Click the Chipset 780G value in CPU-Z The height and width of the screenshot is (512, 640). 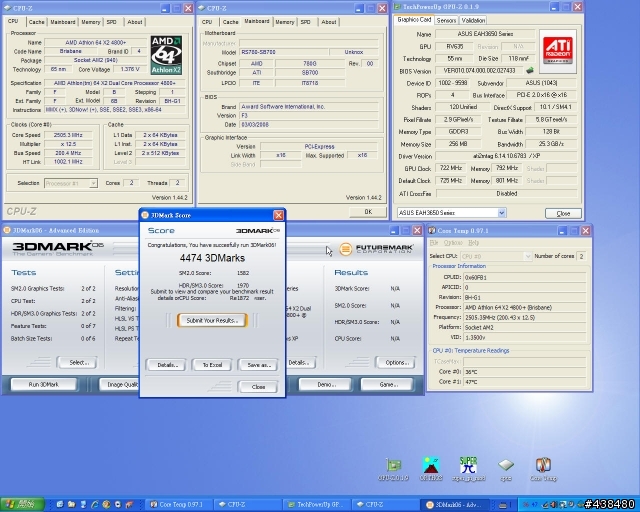310,63
